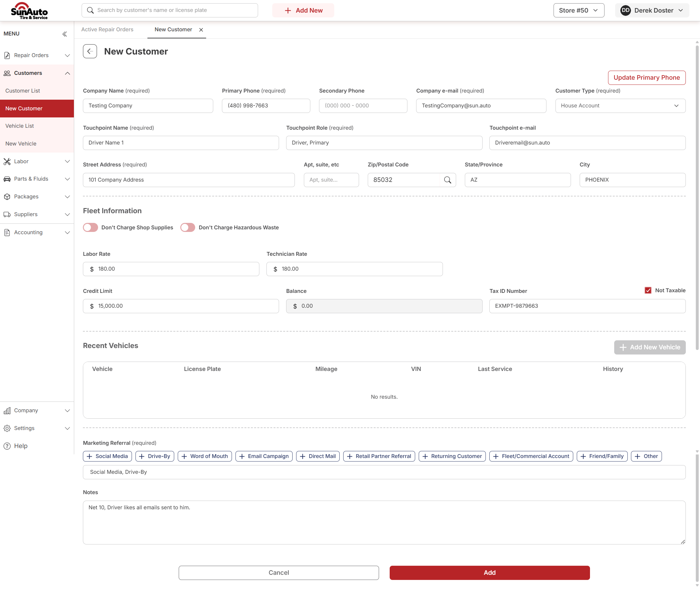Click the back arrow beside New Customer heading
Viewport: 700px width, 589px height.
click(x=90, y=51)
